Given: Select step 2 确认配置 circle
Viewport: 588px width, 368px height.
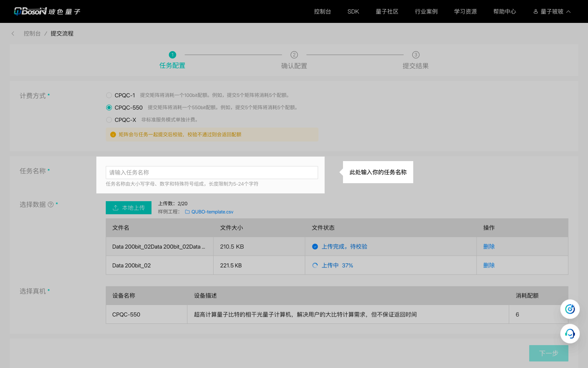Looking at the screenshot, I should pos(294,55).
